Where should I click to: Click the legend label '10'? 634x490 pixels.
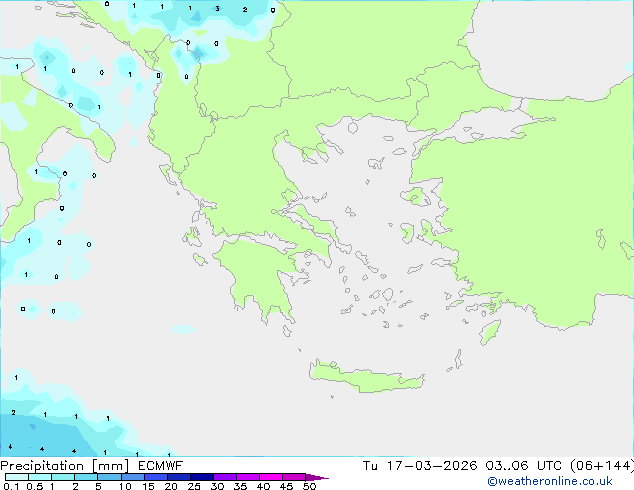(125, 486)
